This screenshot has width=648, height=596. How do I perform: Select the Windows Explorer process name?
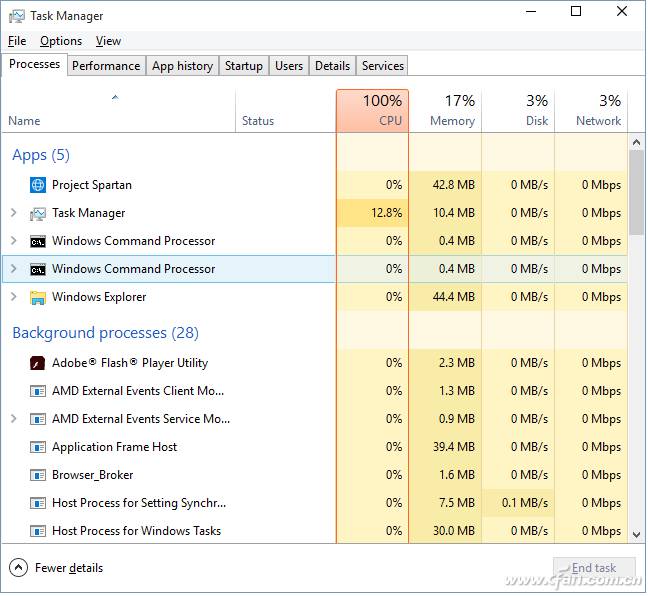pos(99,297)
